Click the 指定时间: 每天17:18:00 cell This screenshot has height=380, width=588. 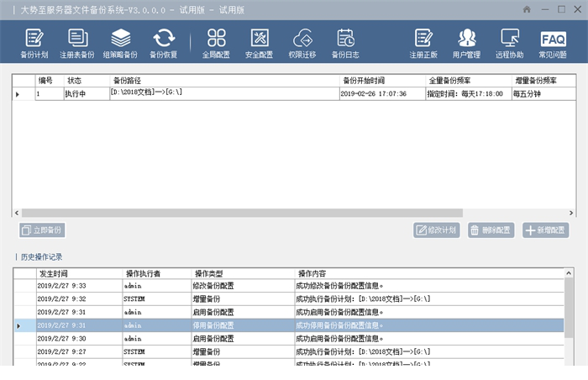point(469,94)
